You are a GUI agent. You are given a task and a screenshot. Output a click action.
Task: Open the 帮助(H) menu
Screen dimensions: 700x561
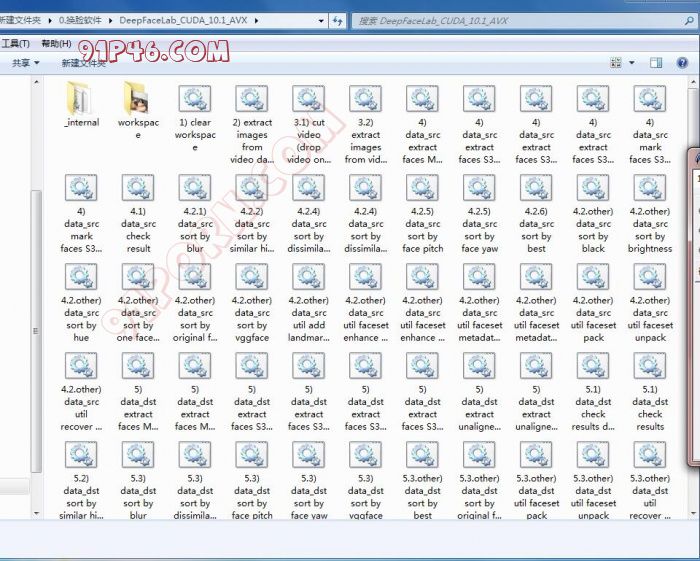(x=56, y=43)
